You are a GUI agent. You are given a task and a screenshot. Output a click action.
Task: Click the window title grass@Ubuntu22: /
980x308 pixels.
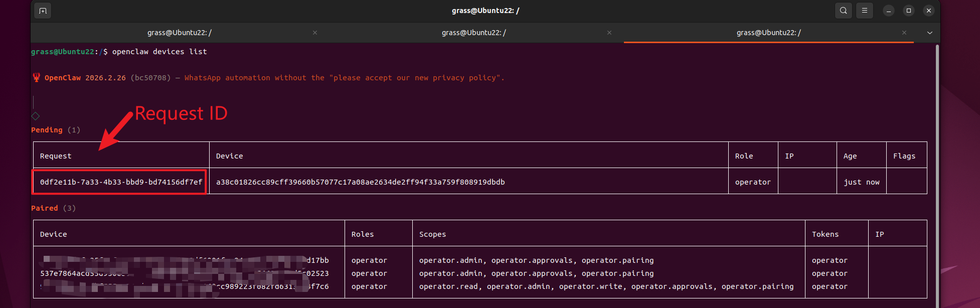point(485,11)
